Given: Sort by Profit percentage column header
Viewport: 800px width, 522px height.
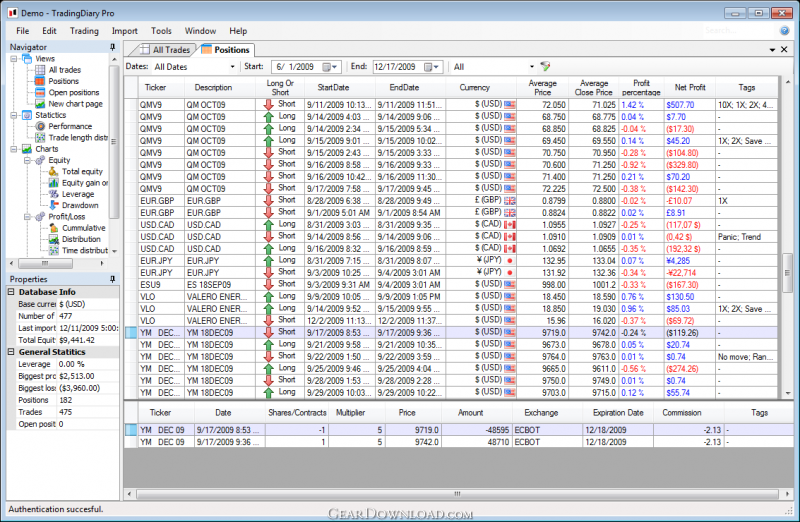Looking at the screenshot, I should 641,87.
